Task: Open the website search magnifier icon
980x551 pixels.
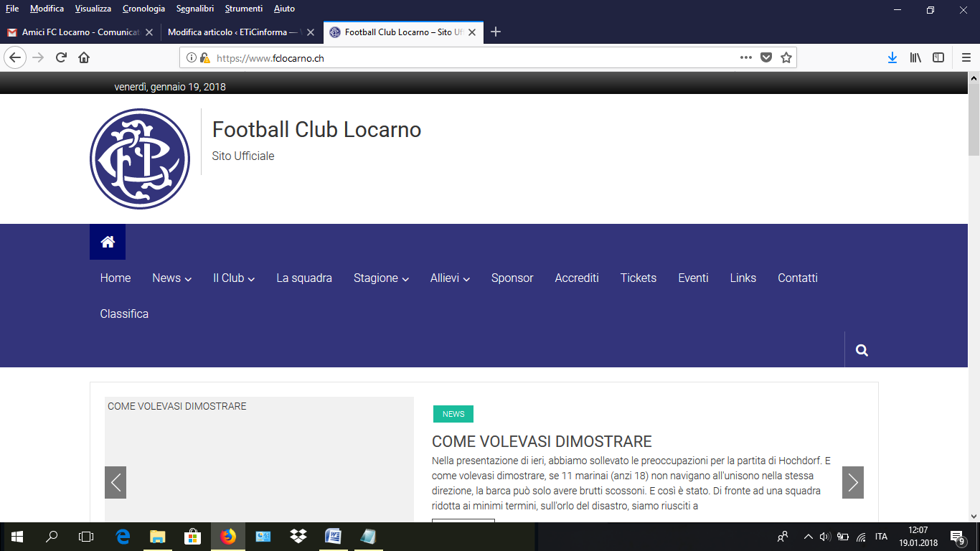Action: click(862, 350)
